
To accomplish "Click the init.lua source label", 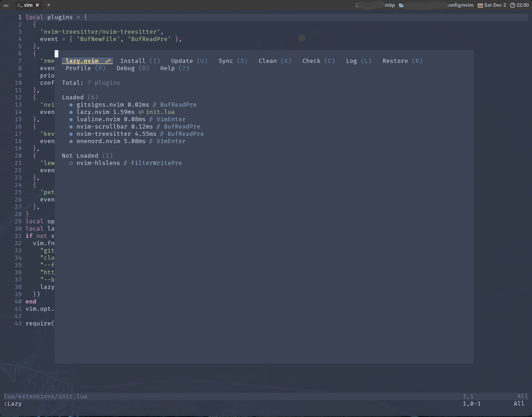I will 160,112.
